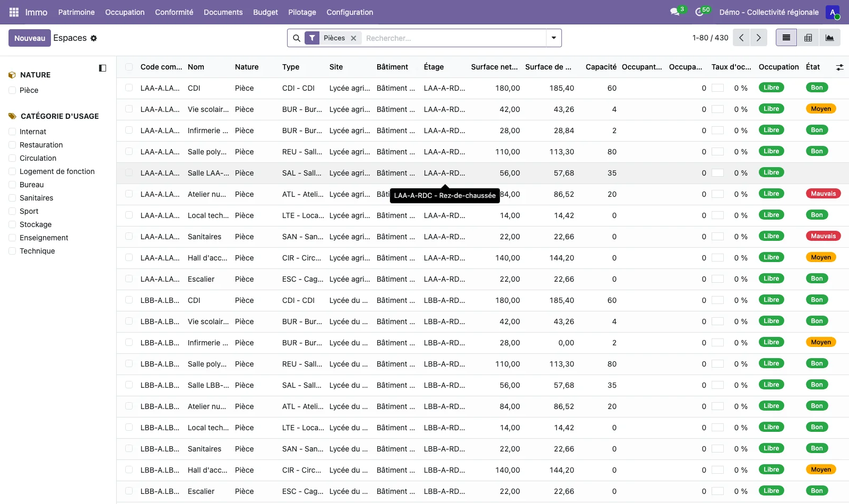Open the messages conversation icon
The height and width of the screenshot is (504, 849).
674,12
